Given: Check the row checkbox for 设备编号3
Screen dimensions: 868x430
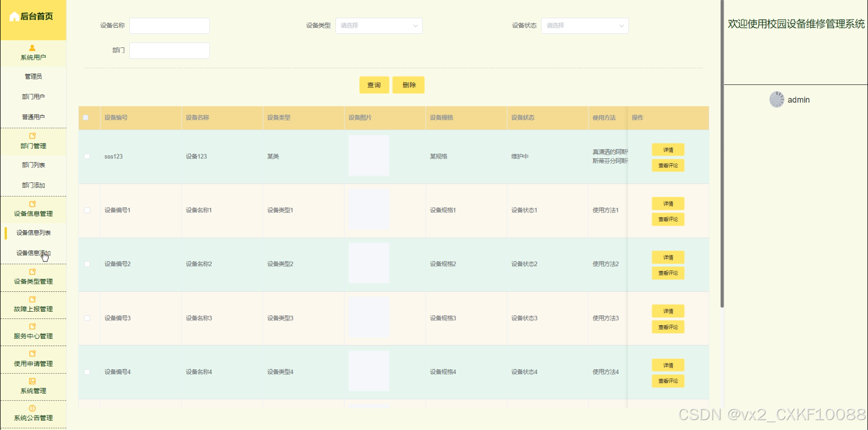Looking at the screenshot, I should point(87,318).
